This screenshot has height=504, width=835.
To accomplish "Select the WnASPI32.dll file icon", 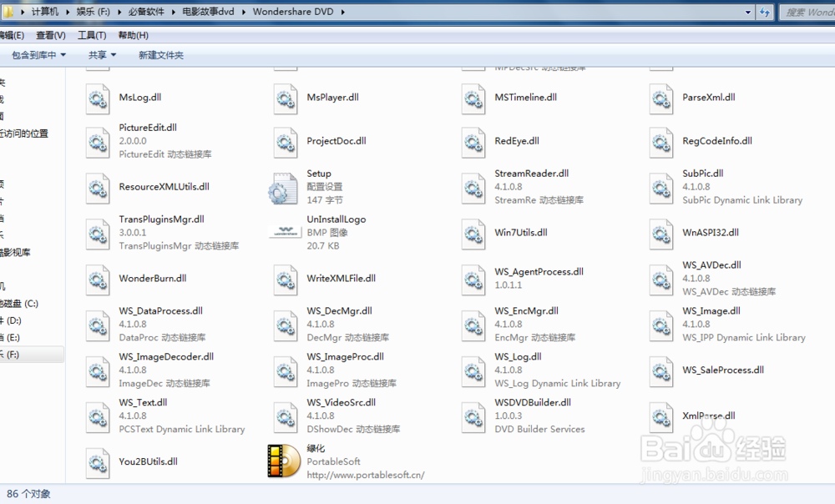I will pos(661,234).
